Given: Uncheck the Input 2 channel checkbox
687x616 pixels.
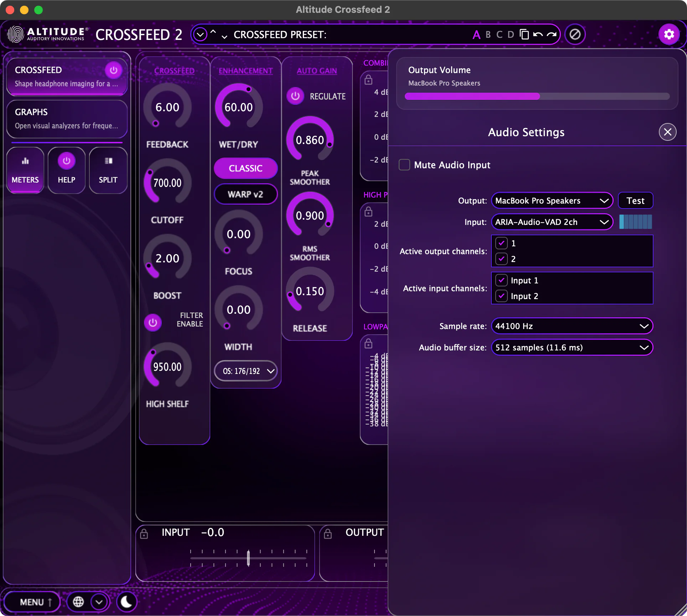Looking at the screenshot, I should click(x=502, y=296).
